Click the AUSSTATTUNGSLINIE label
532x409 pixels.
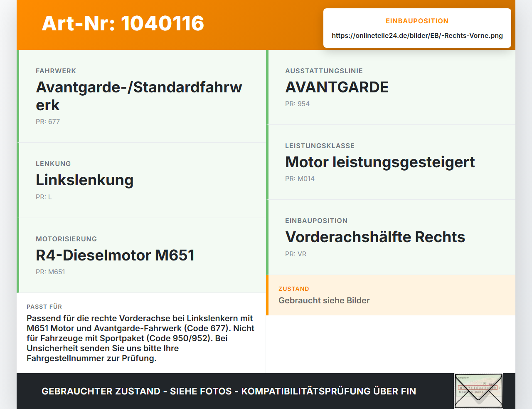point(324,71)
